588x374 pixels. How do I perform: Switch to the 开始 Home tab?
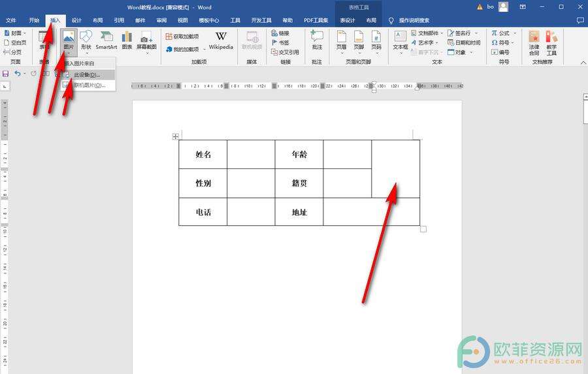34,20
